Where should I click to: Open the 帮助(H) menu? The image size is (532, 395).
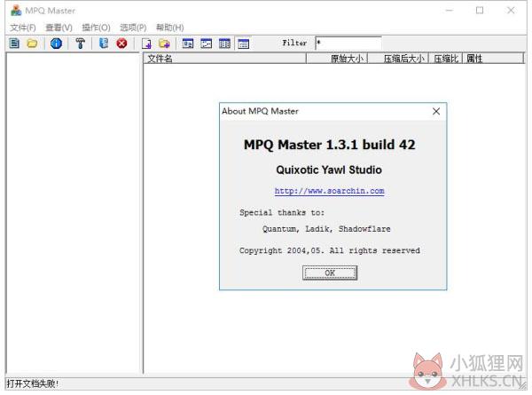pyautogui.click(x=169, y=28)
